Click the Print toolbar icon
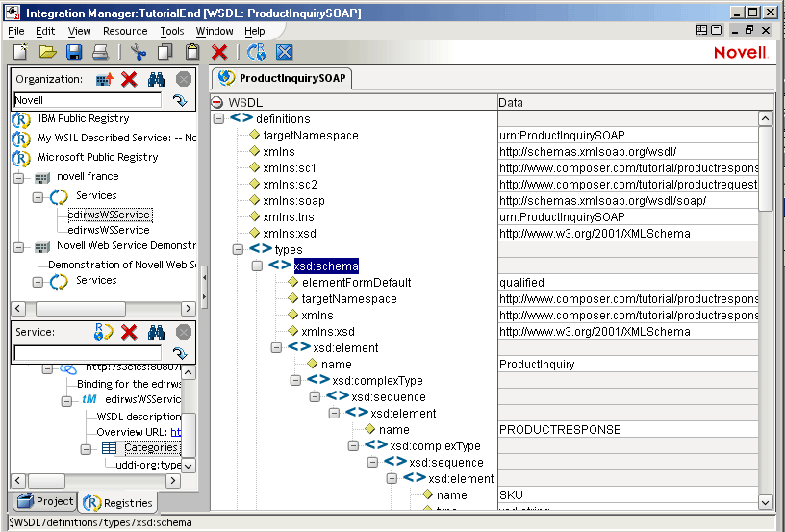This screenshot has height=532, width=785. pyautogui.click(x=100, y=52)
